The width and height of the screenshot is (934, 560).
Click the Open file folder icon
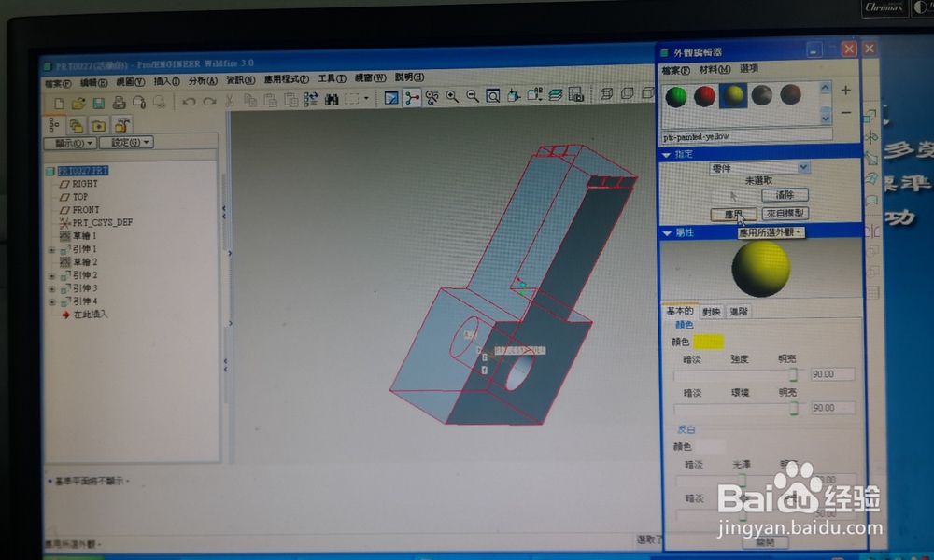pos(78,103)
